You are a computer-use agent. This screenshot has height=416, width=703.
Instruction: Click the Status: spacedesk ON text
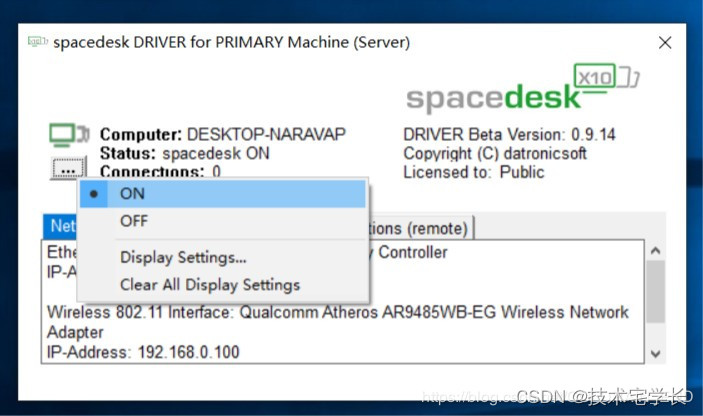pos(184,153)
